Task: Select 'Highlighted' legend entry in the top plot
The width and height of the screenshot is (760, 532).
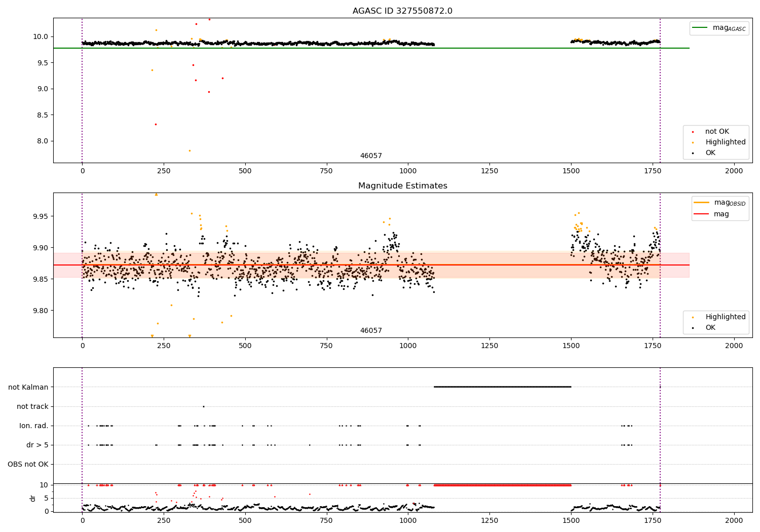Action: point(726,142)
